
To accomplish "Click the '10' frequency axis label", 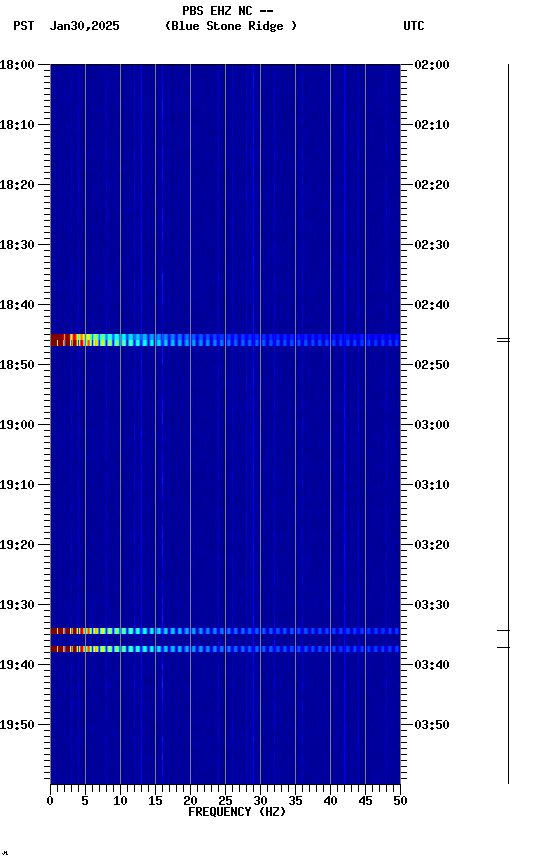I will (120, 801).
